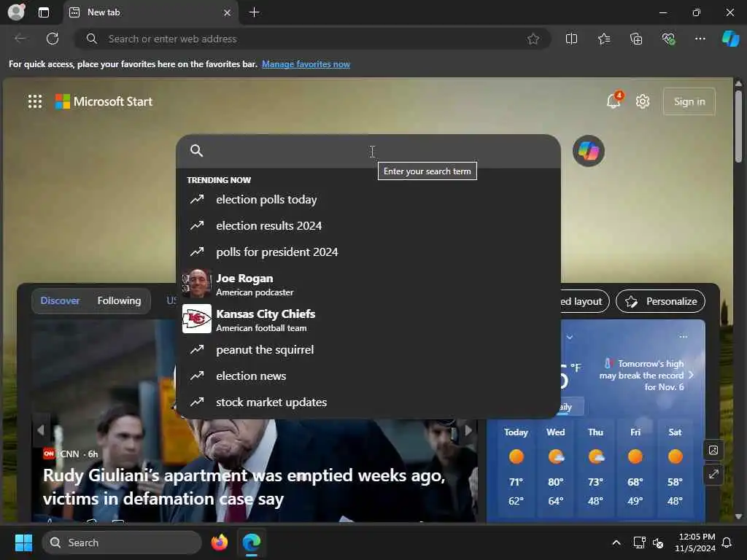
Task: Select the Kansas City Chiefs suggestion
Action: (368, 319)
